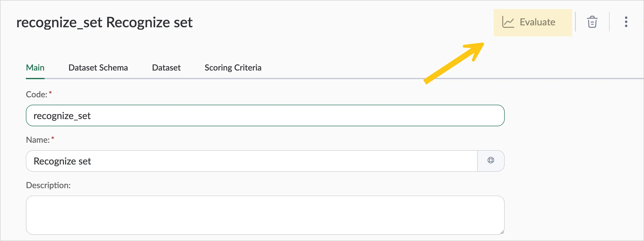Image resolution: width=644 pixels, height=241 pixels.
Task: Open translations via the globe icon
Action: point(491,160)
